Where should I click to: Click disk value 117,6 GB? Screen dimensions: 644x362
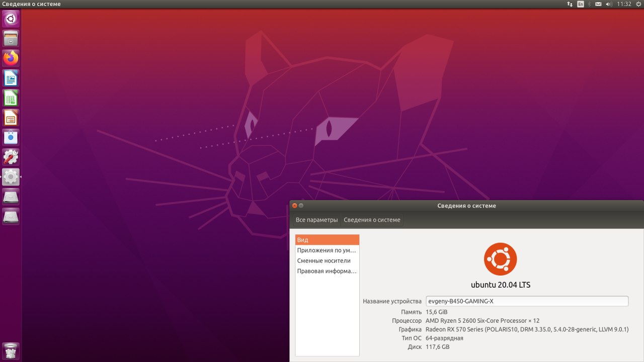(438, 347)
